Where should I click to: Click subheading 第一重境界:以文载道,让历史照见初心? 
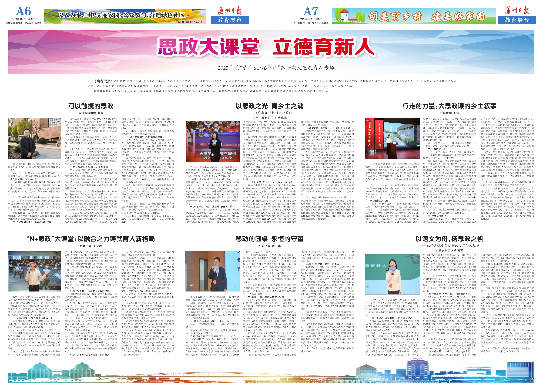392,318
